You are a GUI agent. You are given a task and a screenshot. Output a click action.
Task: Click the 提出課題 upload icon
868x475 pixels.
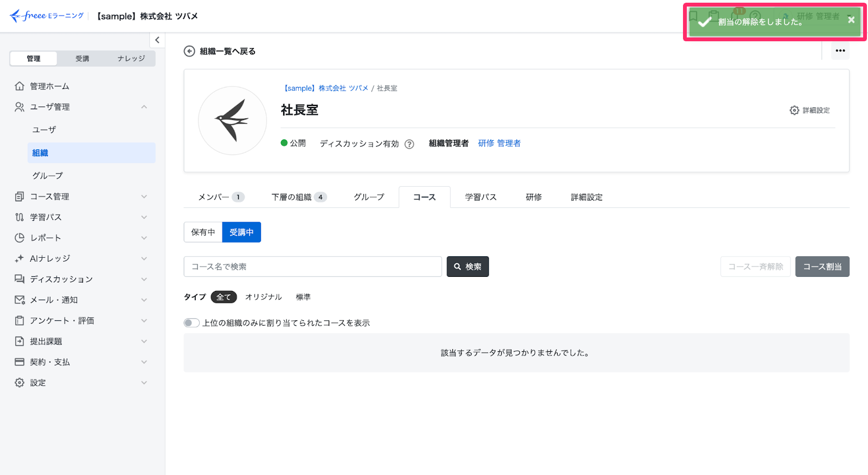20,341
